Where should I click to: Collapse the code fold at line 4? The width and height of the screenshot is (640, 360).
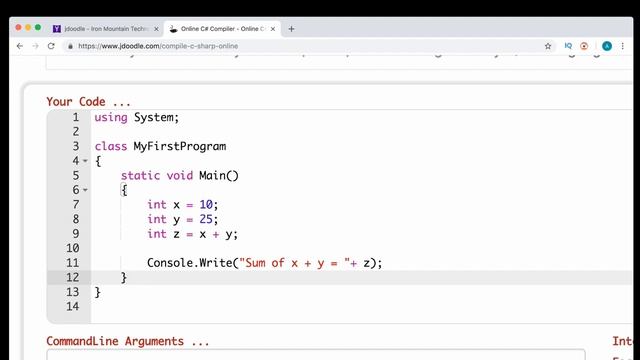[x=85, y=161]
